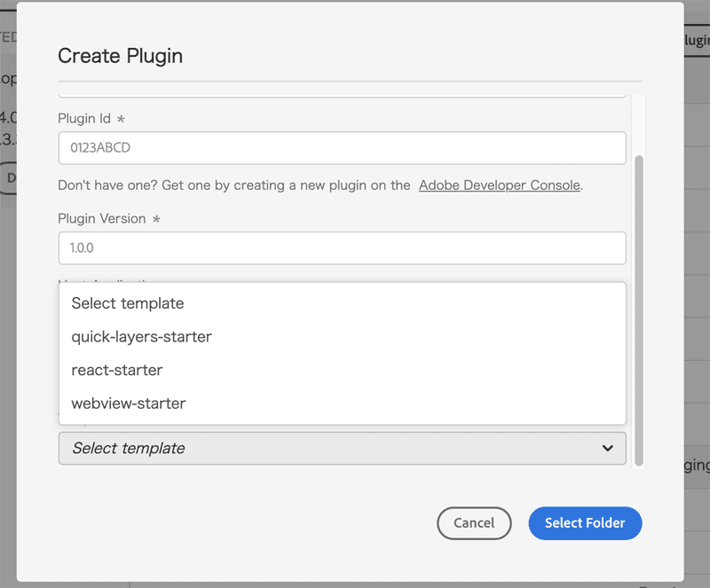This screenshot has width=710, height=588.
Task: Click the blue Select Folder button
Action: 585,523
